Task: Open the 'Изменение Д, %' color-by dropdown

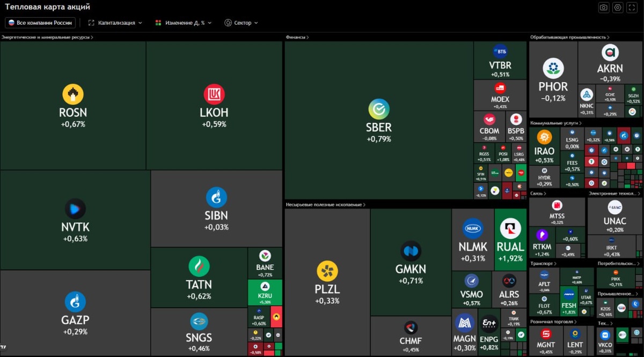Action: (184, 23)
